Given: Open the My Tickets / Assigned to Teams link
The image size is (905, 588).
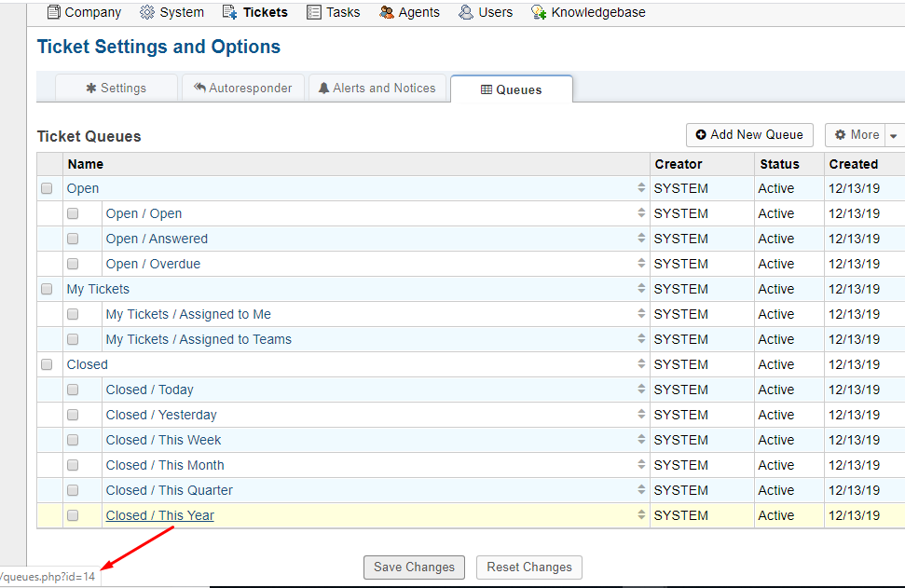Looking at the screenshot, I should pyautogui.click(x=199, y=339).
